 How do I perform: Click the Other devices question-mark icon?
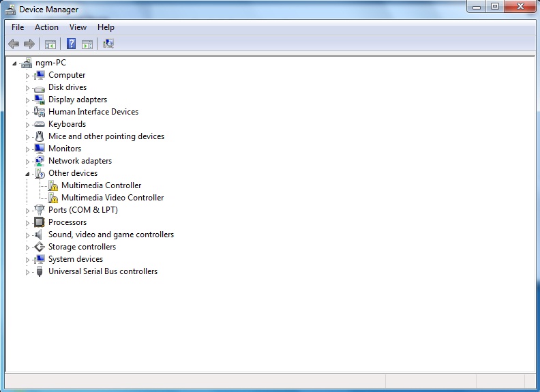[x=40, y=173]
